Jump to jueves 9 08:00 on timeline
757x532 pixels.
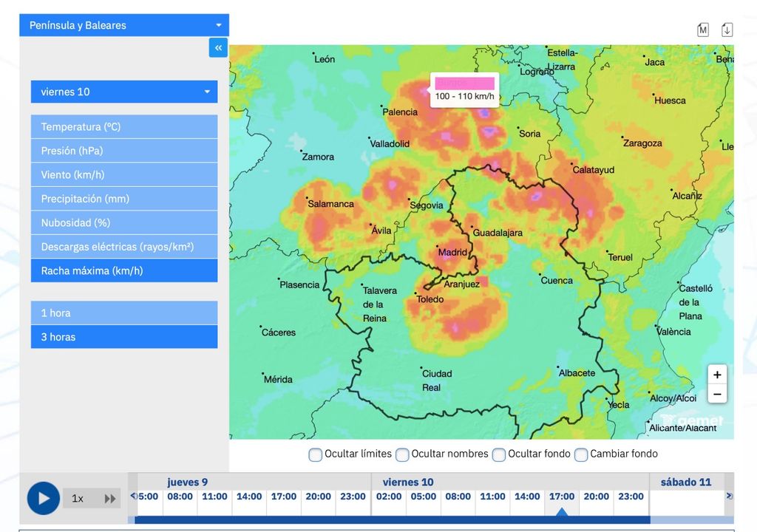pos(180,497)
